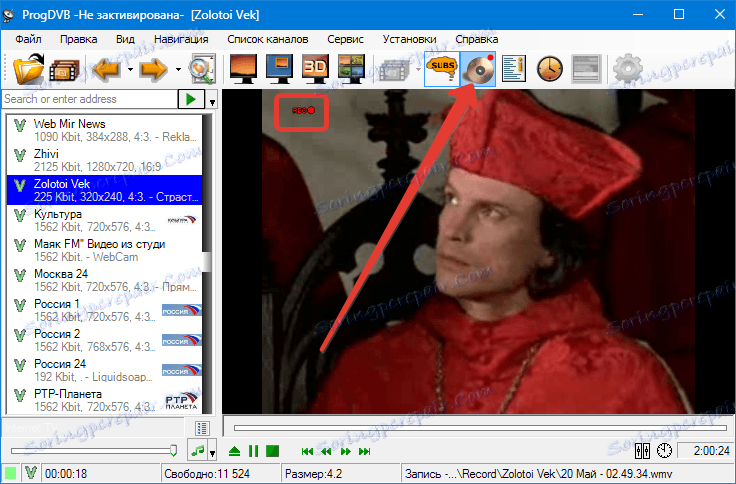Viewport: 736px width, 484px height.
Task: Focus the Search or enter address field
Action: [x=89, y=99]
